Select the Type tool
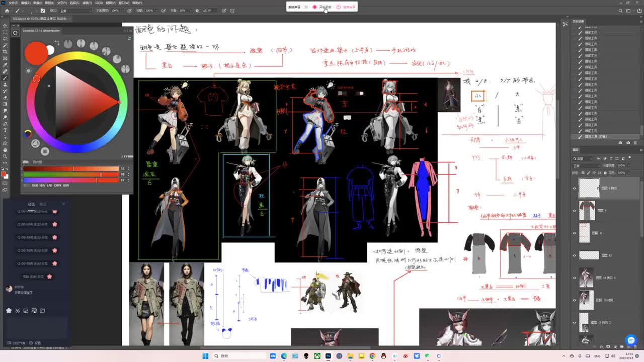644x362 pixels. coord(5,130)
